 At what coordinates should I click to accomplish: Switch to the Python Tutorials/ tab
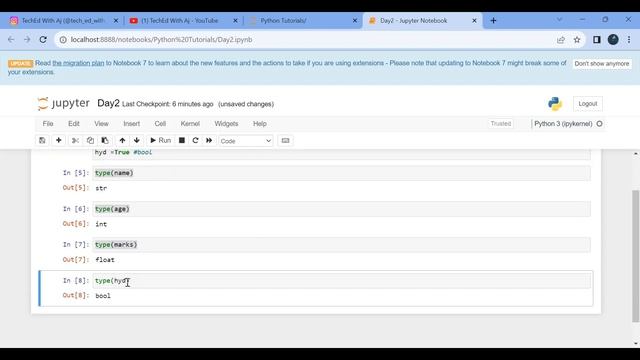tap(283, 20)
